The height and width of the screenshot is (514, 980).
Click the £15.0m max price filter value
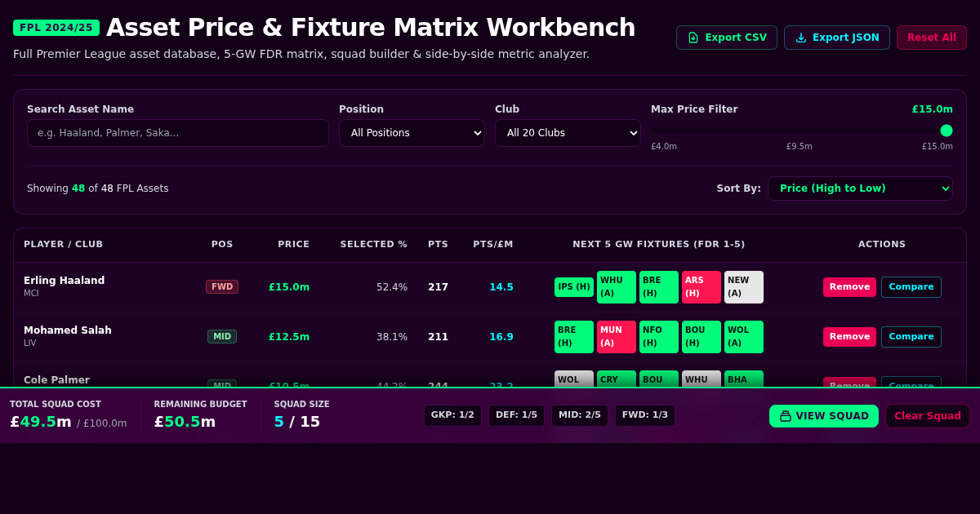pyautogui.click(x=933, y=109)
